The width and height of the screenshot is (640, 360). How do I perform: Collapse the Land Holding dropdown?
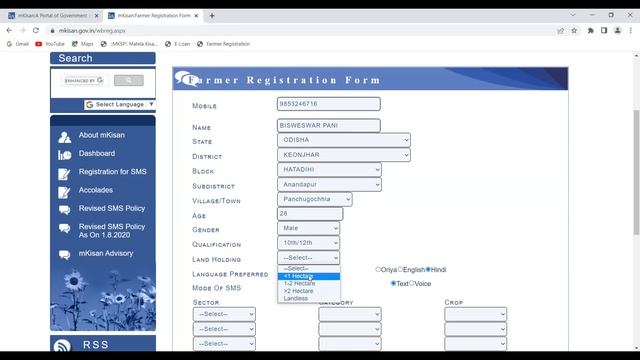click(308, 258)
